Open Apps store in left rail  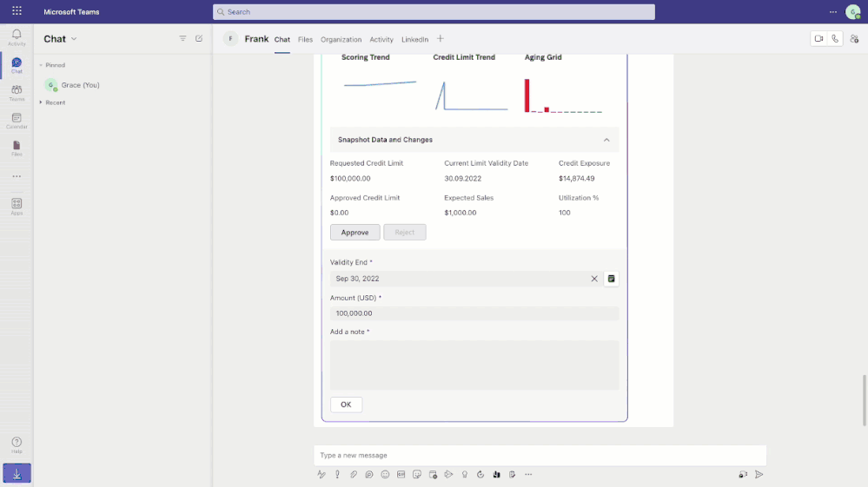(x=17, y=207)
